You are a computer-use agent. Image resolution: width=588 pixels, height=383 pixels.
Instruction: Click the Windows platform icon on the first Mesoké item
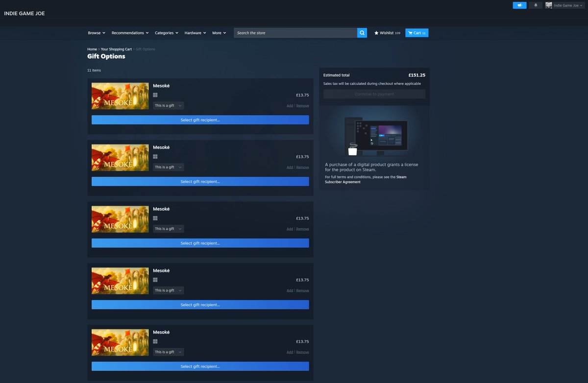click(155, 95)
